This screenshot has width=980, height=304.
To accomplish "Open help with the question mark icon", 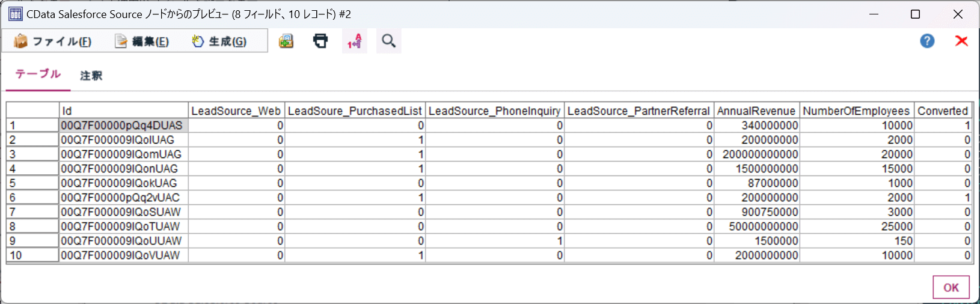I will click(927, 41).
